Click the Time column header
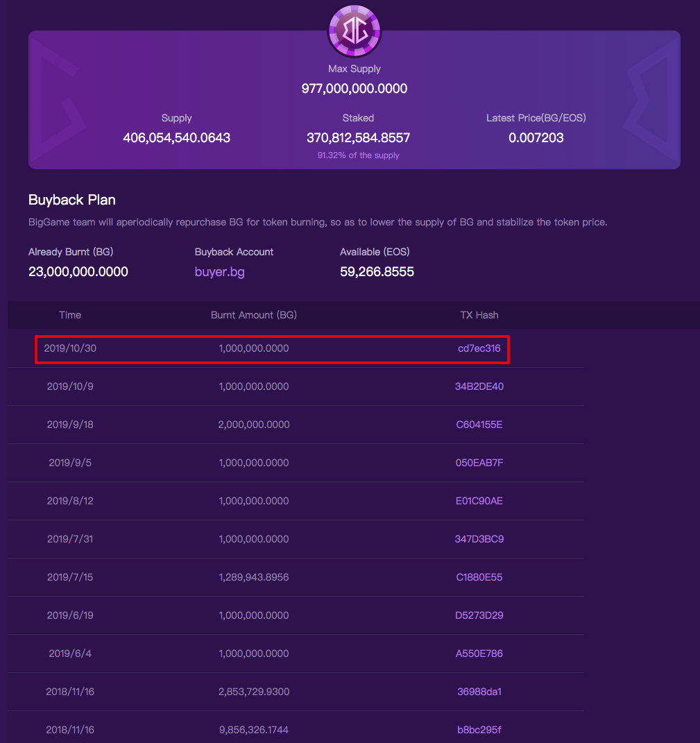Screen dimensions: 700x743 point(70,315)
